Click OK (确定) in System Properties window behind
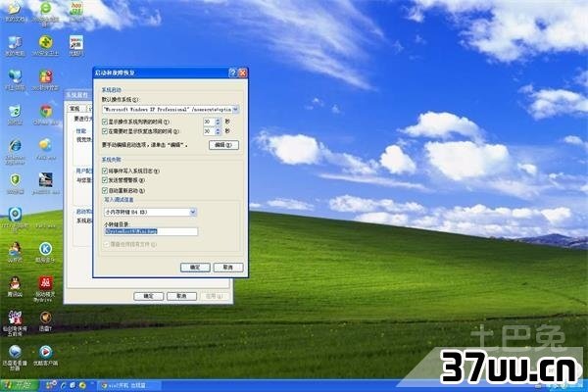Viewport: 588px width, 392px height. coord(149,296)
